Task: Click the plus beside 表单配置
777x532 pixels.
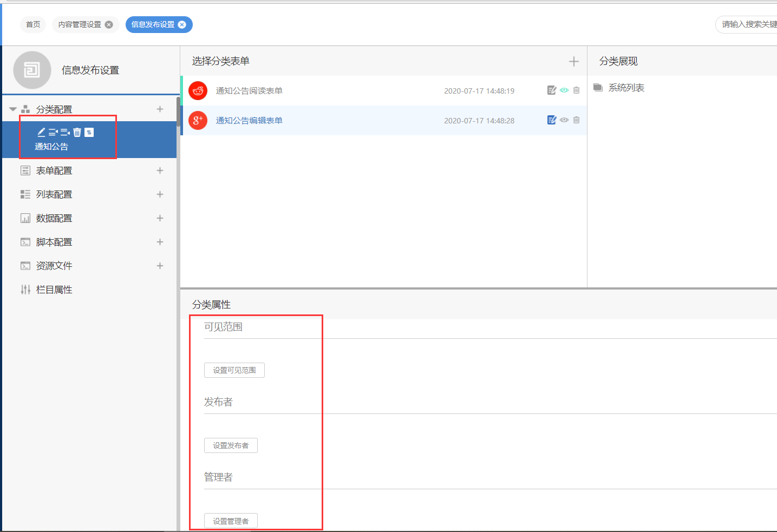Action: tap(160, 170)
